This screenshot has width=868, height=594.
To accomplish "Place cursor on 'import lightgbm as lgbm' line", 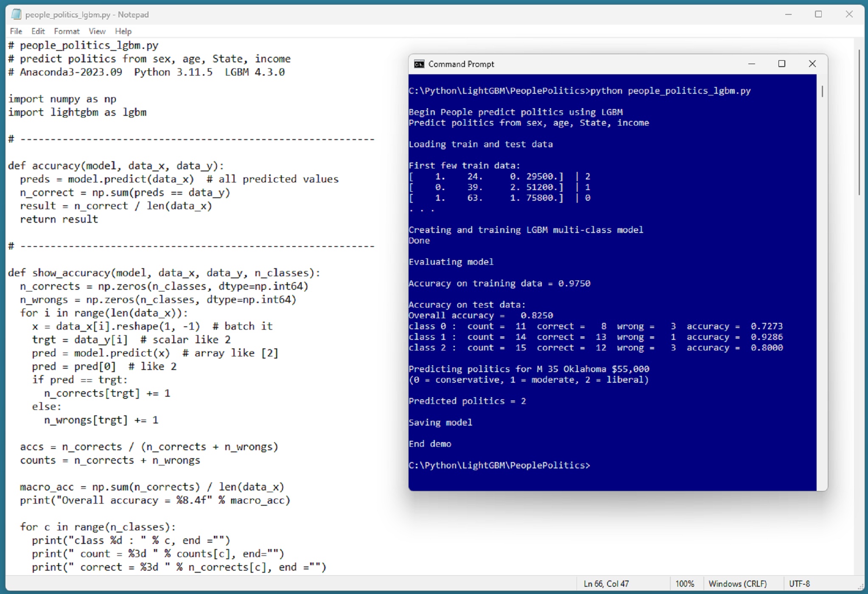I will pos(78,112).
